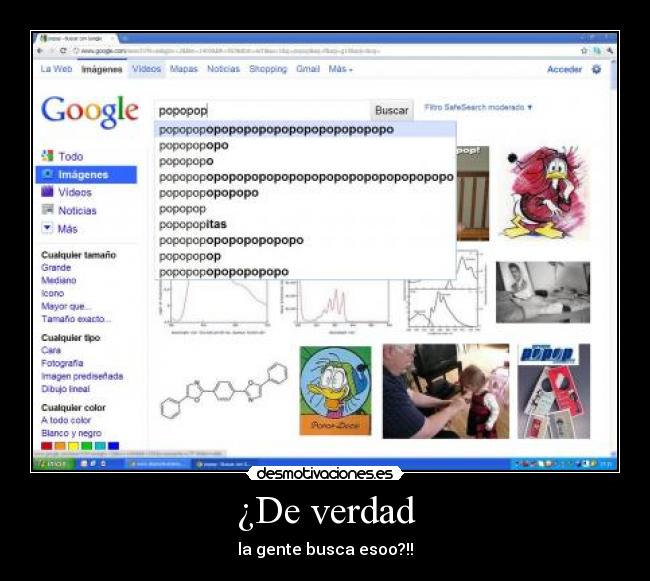Image resolution: width=650 pixels, height=581 pixels.
Task: Switch to La Web in top bar
Action: pos(56,69)
